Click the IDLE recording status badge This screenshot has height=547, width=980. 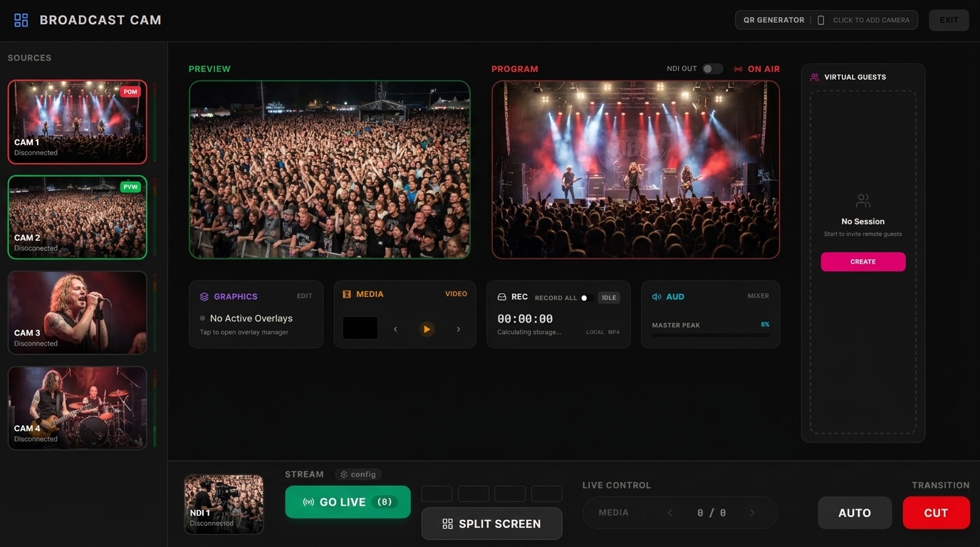608,298
